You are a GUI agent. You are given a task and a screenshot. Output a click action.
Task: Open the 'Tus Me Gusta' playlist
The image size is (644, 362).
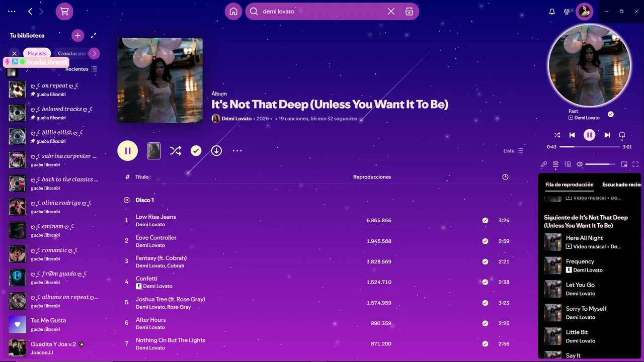tap(54, 324)
